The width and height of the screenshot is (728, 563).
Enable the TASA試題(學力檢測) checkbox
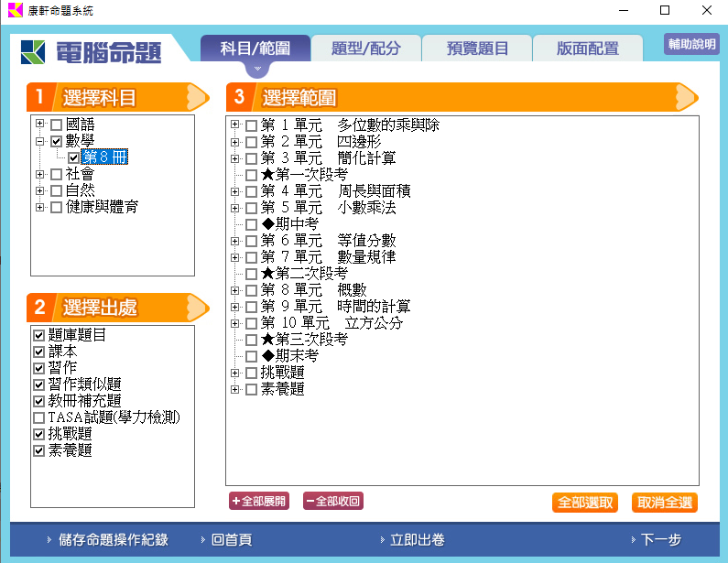coord(38,417)
